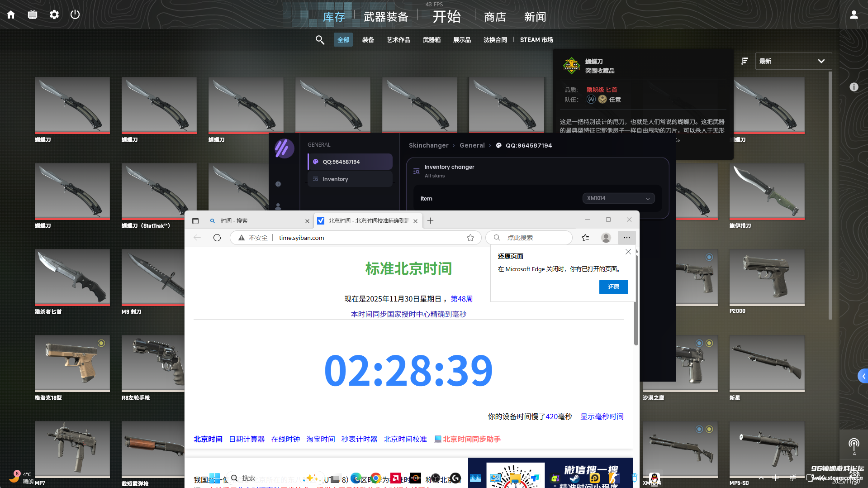Open the 显示毫秒时间 link
Screen dimensions: 868x488
coord(602,416)
